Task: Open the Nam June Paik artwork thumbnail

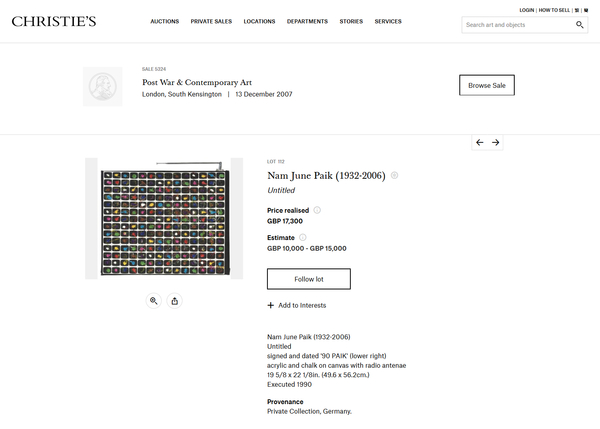Action: coord(164,218)
